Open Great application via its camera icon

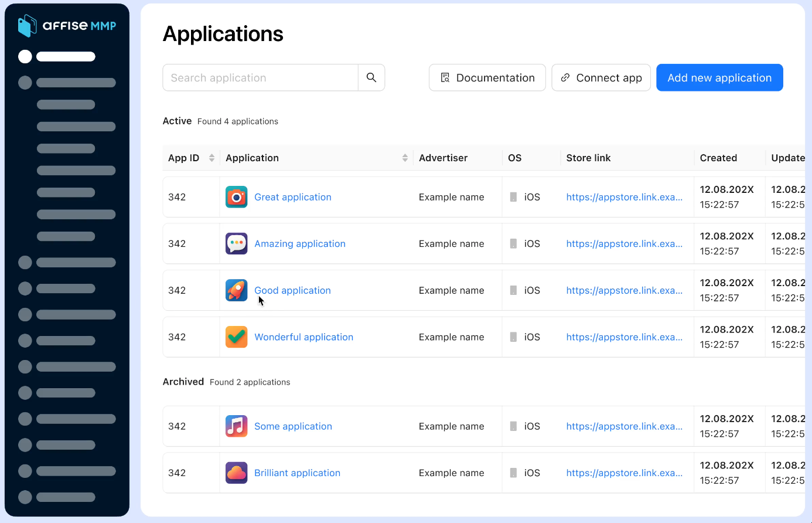pyautogui.click(x=236, y=197)
